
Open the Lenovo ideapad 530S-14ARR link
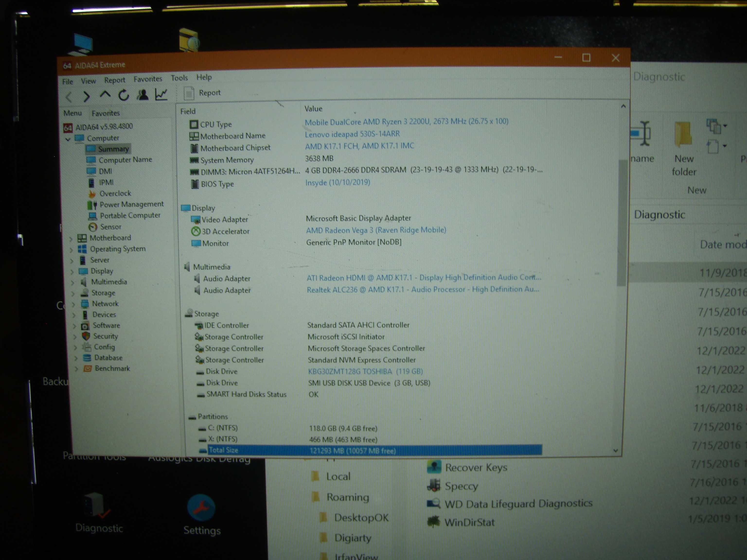click(x=352, y=134)
